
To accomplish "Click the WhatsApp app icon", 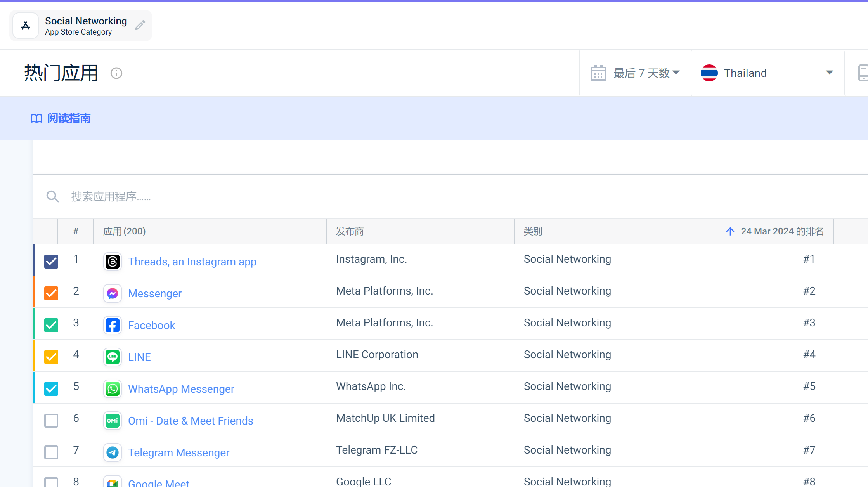I will coord(113,389).
